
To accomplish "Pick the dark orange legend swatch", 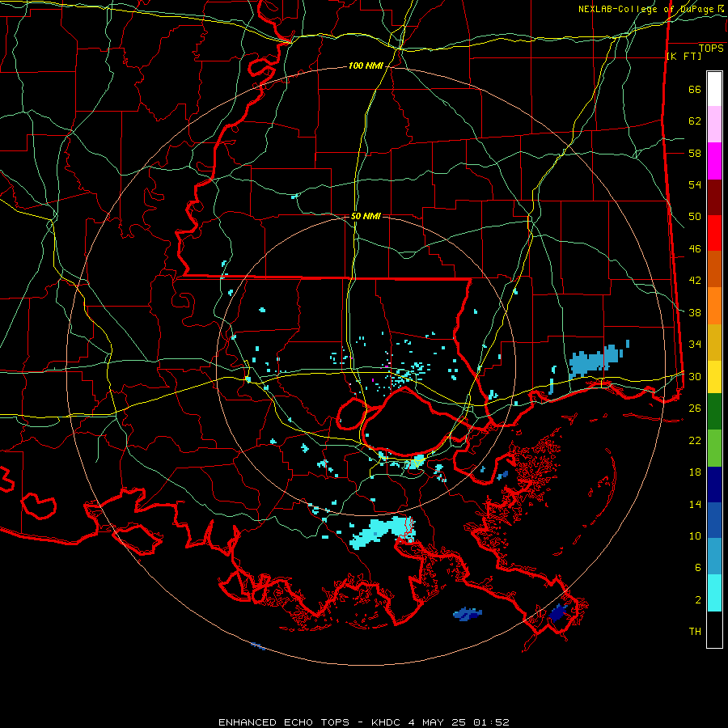I will pos(714,269).
